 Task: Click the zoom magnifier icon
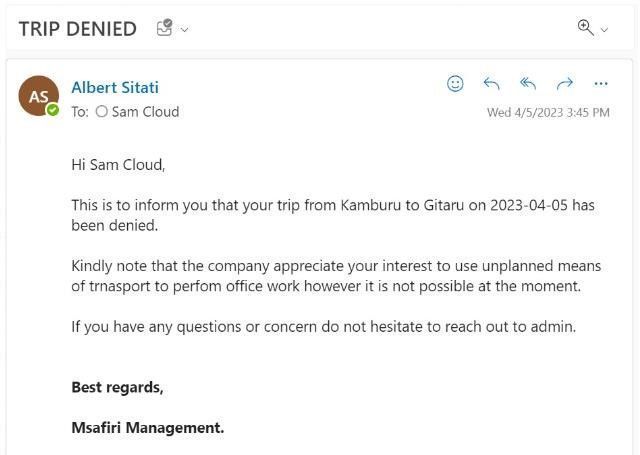click(586, 27)
